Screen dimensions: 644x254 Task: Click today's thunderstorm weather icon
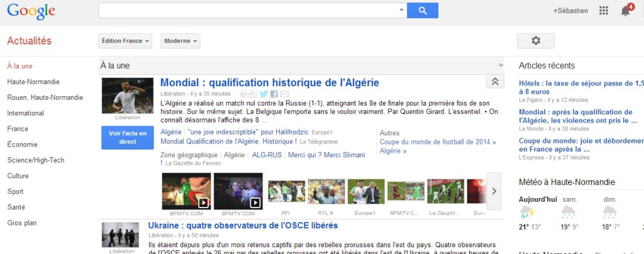click(526, 212)
